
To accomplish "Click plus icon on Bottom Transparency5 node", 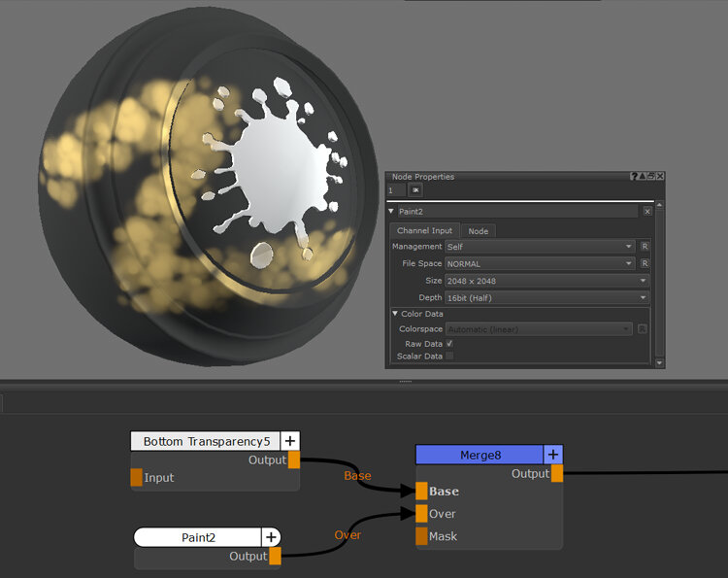I will [290, 441].
